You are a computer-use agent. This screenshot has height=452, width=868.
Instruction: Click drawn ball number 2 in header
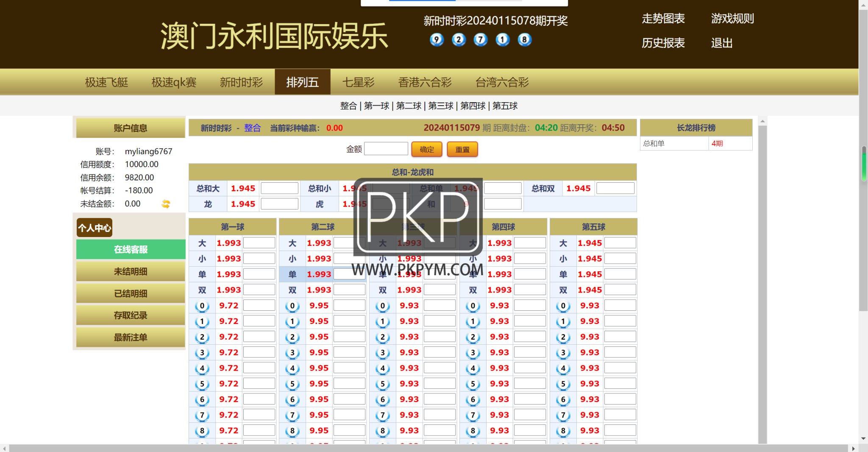tap(459, 40)
